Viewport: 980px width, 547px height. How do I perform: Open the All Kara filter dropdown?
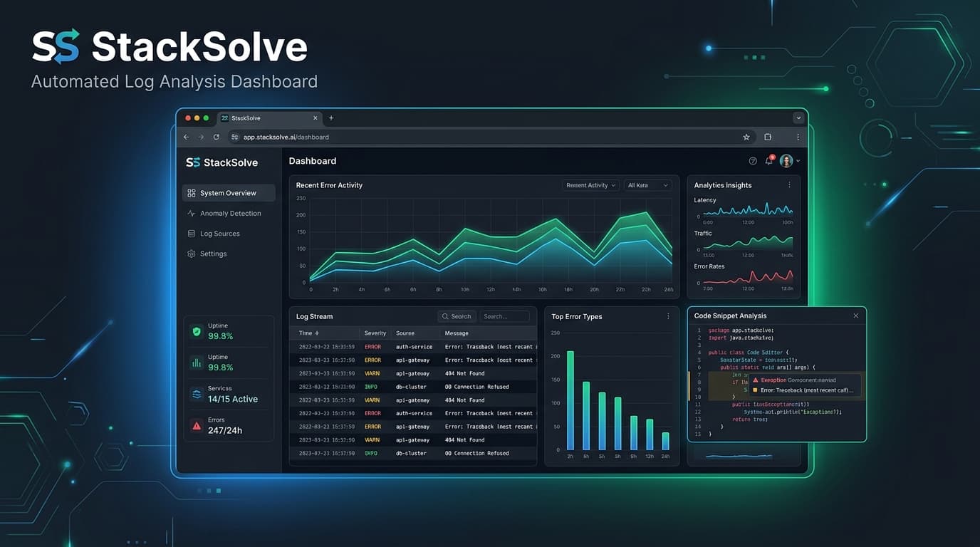(647, 185)
